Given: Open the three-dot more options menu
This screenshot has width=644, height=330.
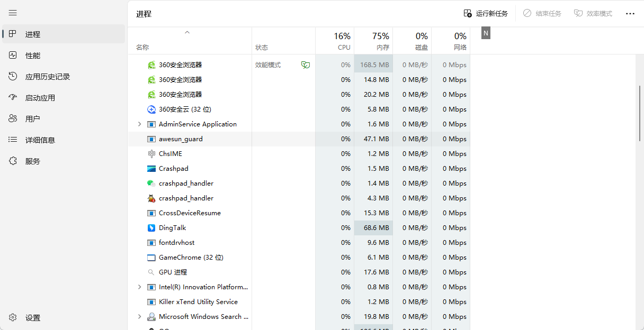Looking at the screenshot, I should pyautogui.click(x=630, y=14).
